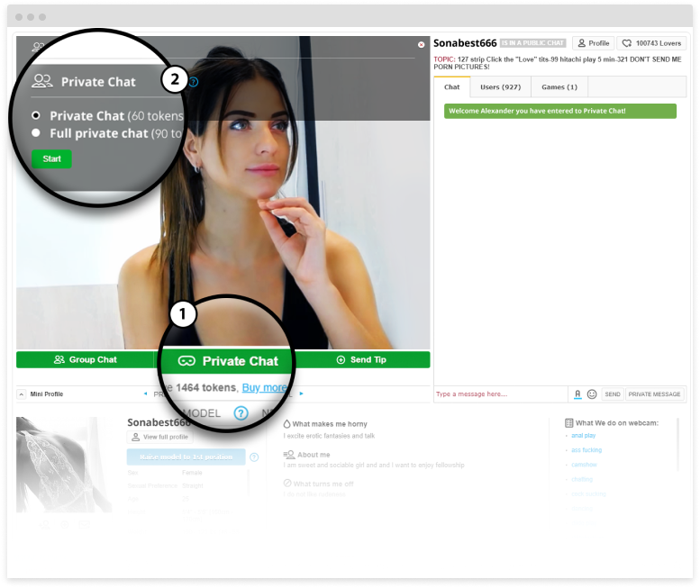Open the Games (1) tab

tap(559, 87)
